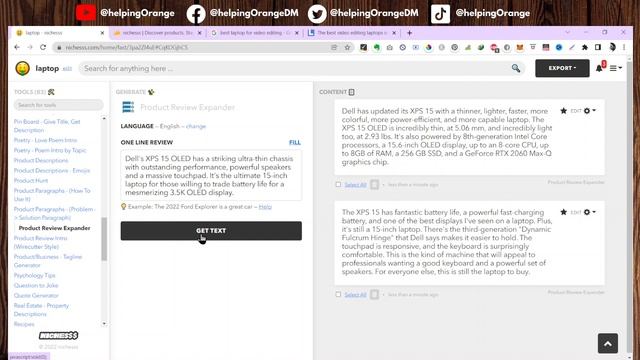Viewport: 640px width, 360px height.
Task: Toggle the browser side panel icon
Action: 598,47
